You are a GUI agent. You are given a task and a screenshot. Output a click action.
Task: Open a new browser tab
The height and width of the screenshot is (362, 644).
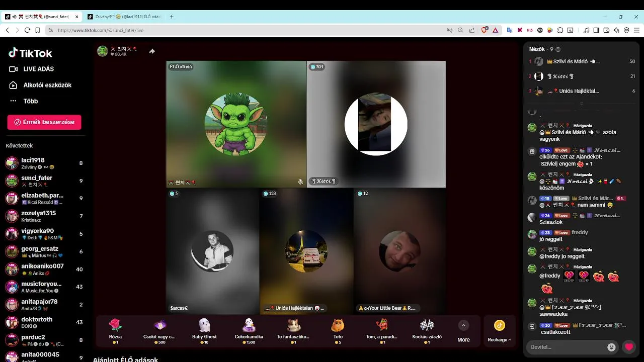(172, 17)
